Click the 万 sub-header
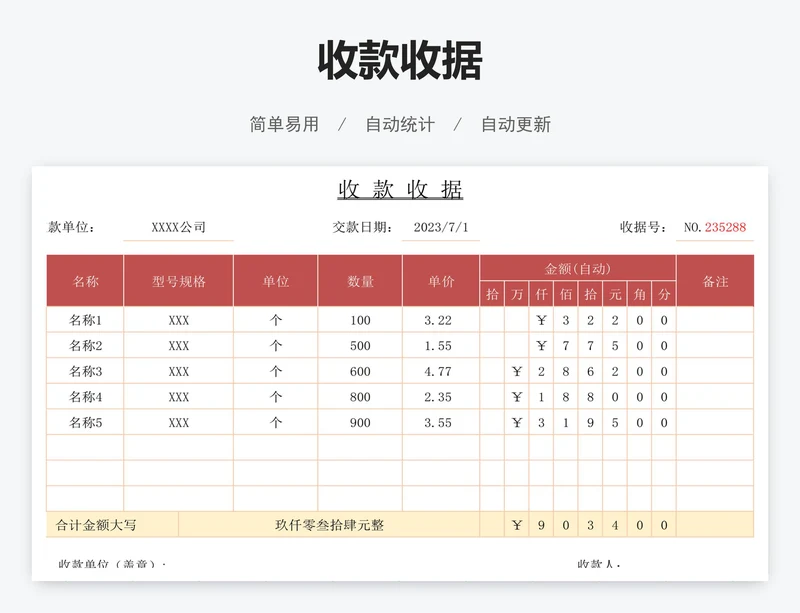Image resolution: width=800 pixels, height=613 pixels. 517,294
